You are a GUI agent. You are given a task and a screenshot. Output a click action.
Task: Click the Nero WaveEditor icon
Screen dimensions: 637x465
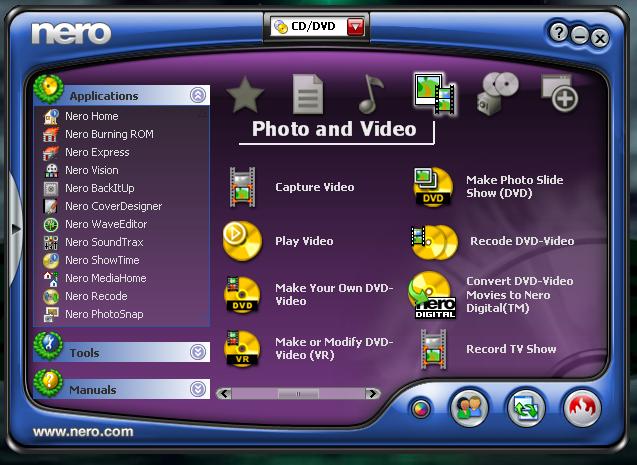pos(51,224)
